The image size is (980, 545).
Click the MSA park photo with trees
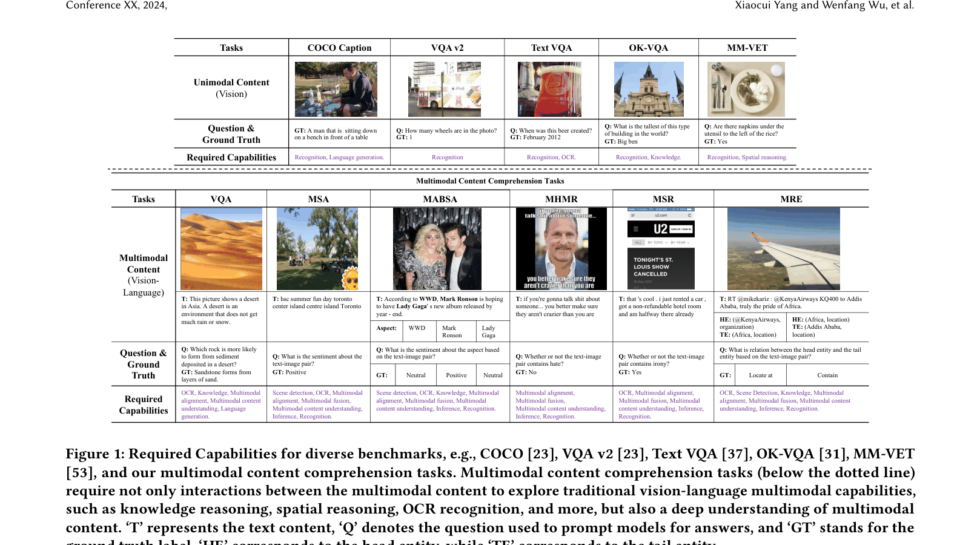(x=317, y=249)
